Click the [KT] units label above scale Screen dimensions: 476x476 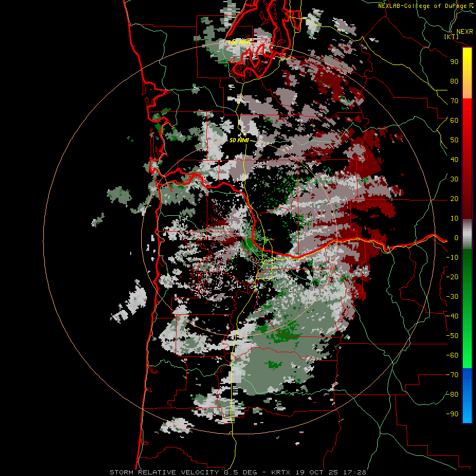click(x=452, y=37)
